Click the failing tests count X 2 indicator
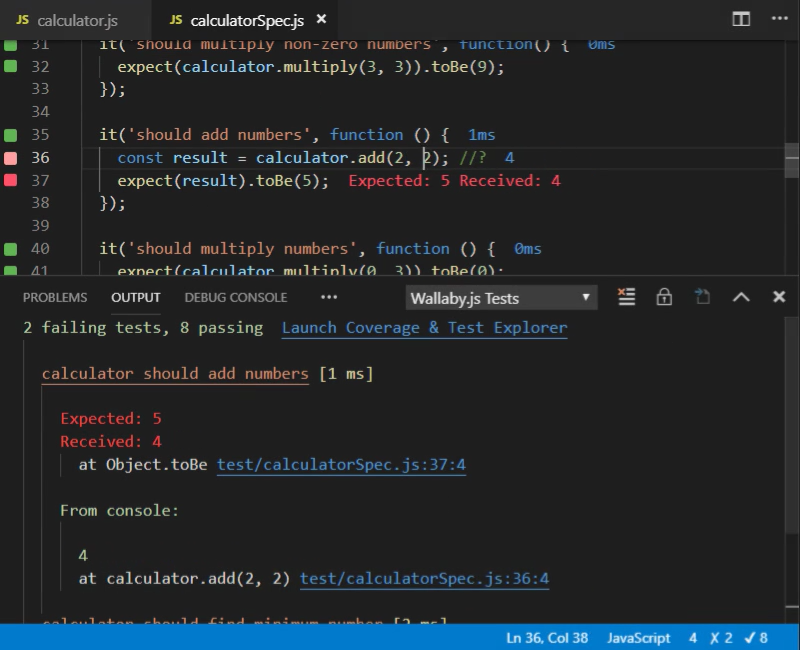800x650 pixels. [x=721, y=638]
